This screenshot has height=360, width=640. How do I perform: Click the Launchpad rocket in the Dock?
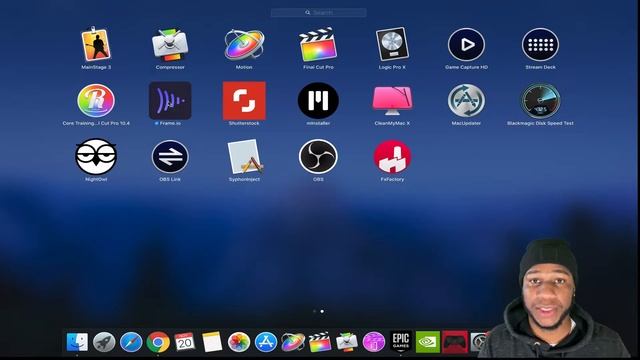pos(104,342)
